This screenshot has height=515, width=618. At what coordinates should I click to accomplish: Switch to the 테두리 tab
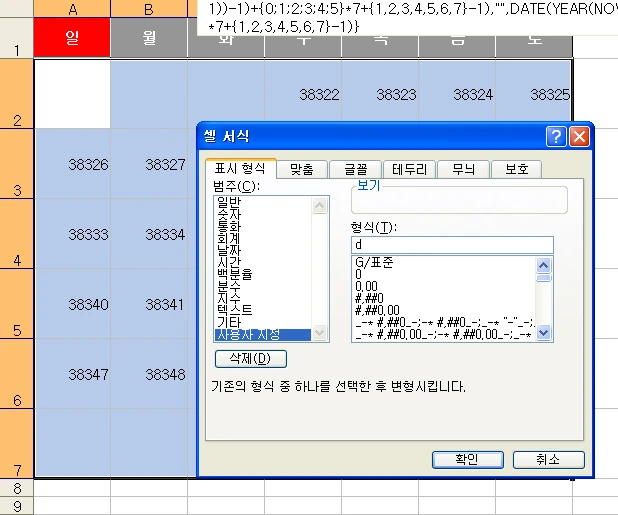410,169
